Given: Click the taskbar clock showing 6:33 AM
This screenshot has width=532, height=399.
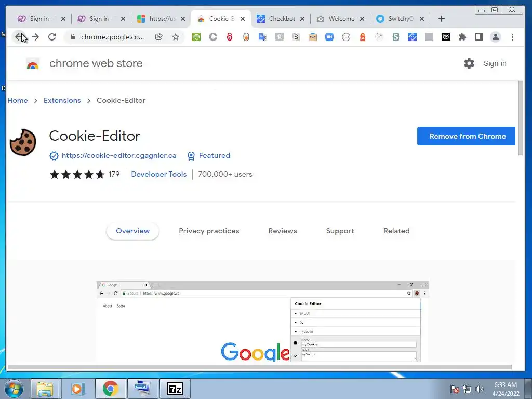Looking at the screenshot, I should (506, 389).
